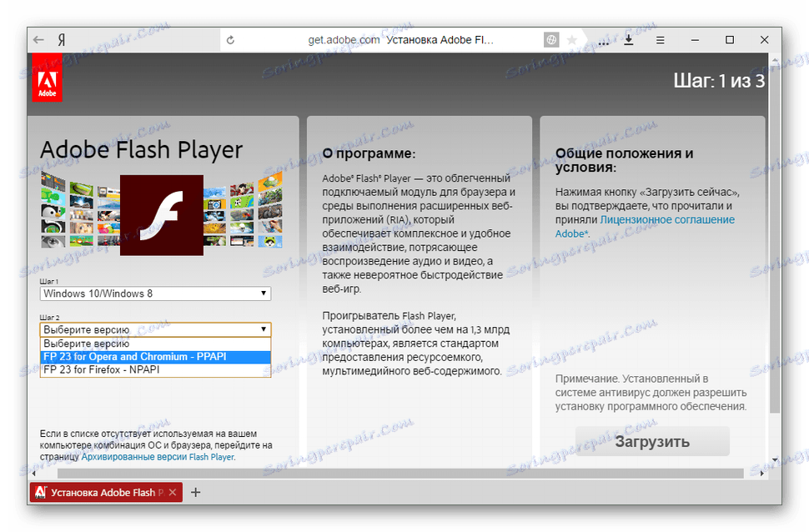Close the Установка Adobe Flash tab
Image resolution: width=809 pixels, height=532 pixels.
tap(173, 492)
